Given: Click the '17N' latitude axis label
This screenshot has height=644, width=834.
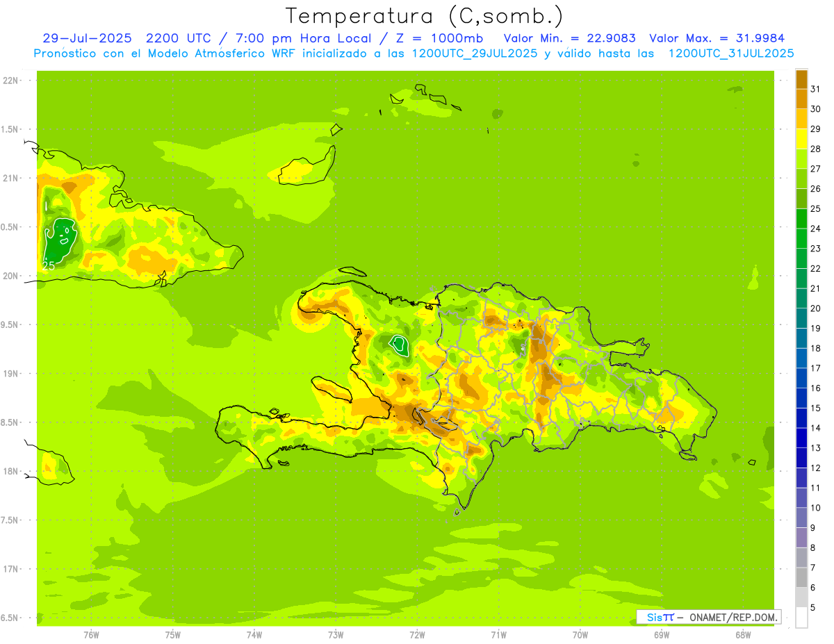Looking at the screenshot, I should coord(10,569).
